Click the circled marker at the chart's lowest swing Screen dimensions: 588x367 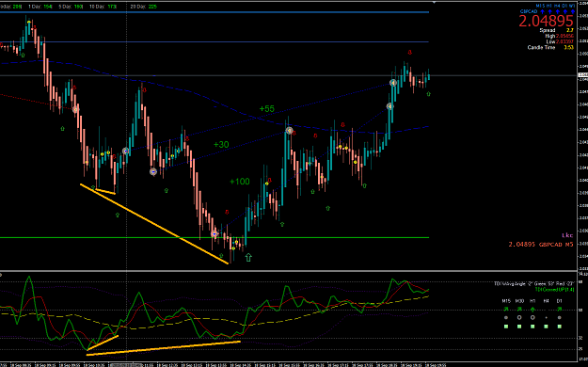point(215,233)
